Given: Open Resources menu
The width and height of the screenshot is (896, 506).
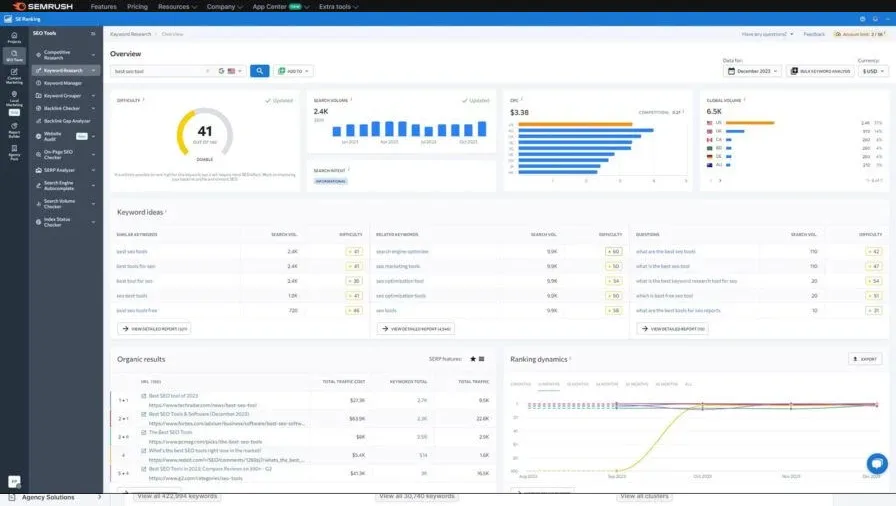Looking at the screenshot, I should click(177, 7).
